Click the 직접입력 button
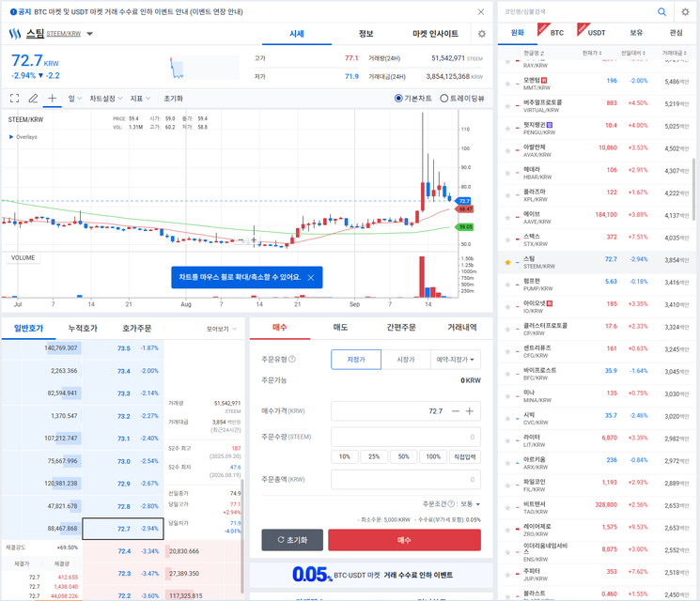This screenshot has height=601, width=700. pyautogui.click(x=465, y=457)
